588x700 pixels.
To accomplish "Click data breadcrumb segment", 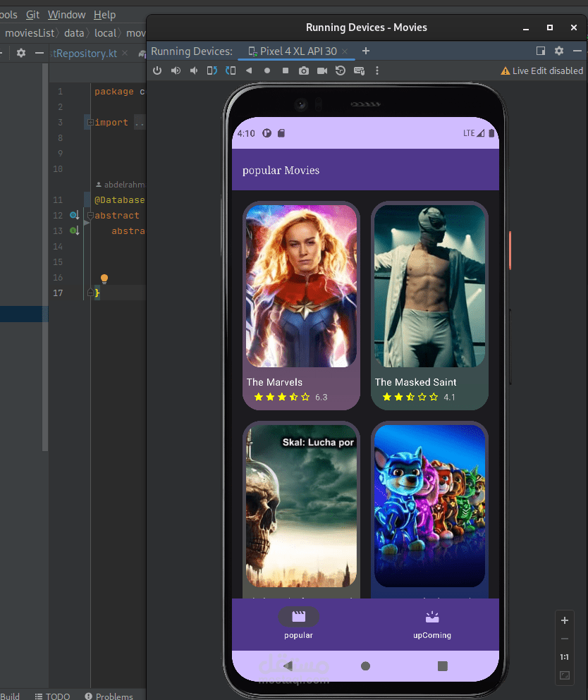I will point(74,33).
